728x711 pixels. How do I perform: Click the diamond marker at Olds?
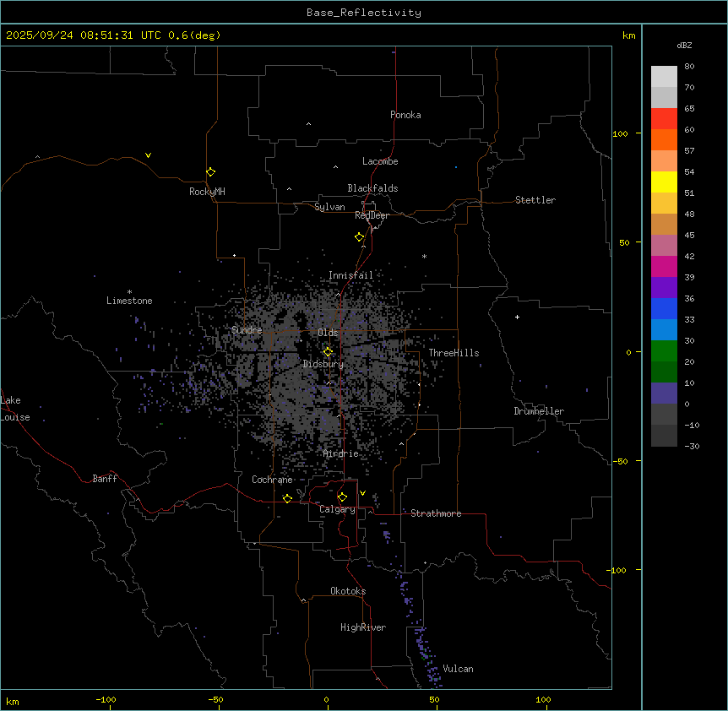328,351
